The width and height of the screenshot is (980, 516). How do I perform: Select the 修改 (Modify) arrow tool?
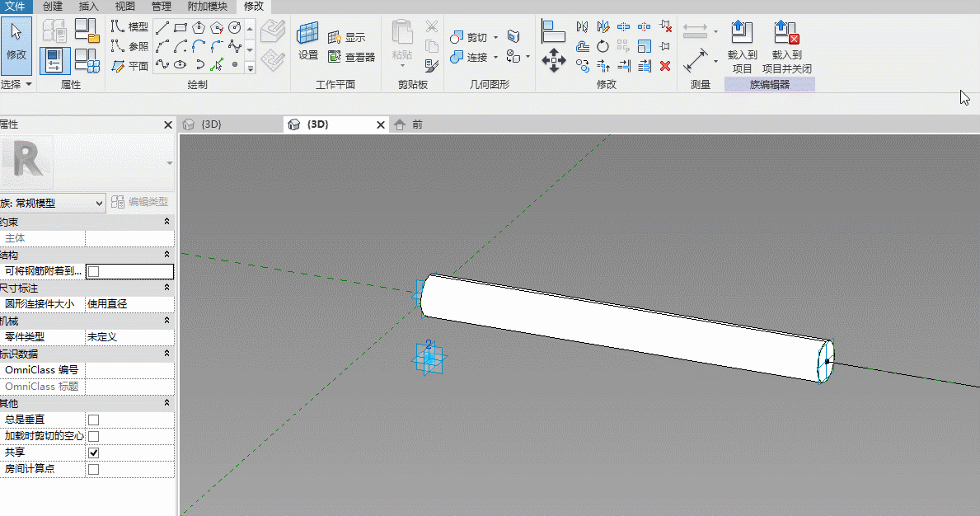16,45
